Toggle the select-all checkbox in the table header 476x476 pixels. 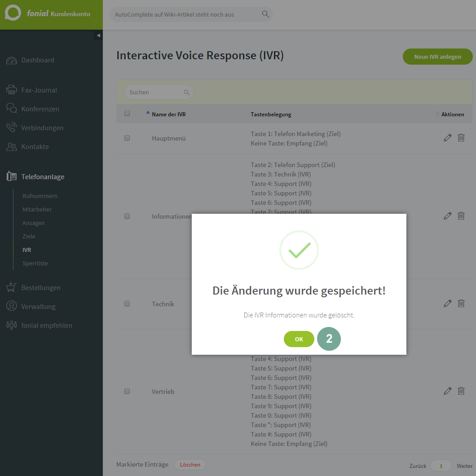tap(127, 113)
